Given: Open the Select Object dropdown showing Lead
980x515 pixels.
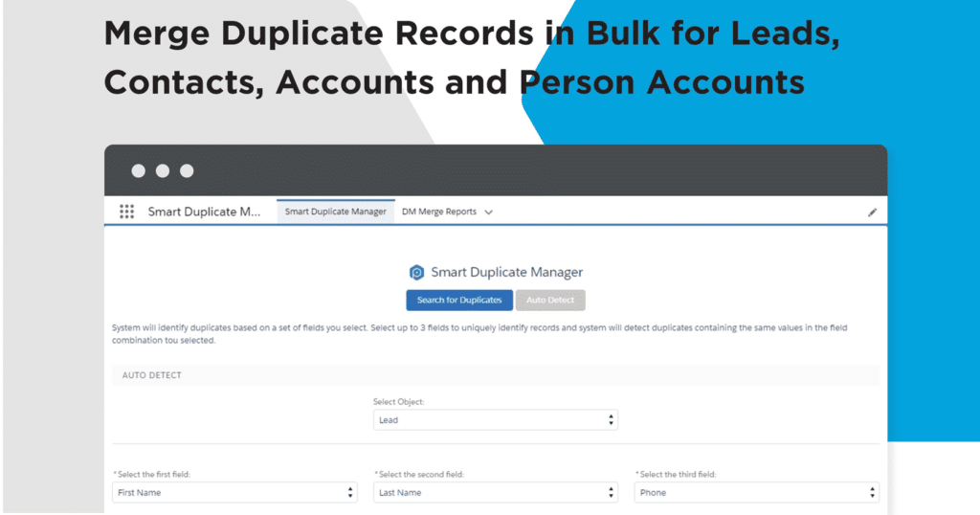Looking at the screenshot, I should 495,420.
